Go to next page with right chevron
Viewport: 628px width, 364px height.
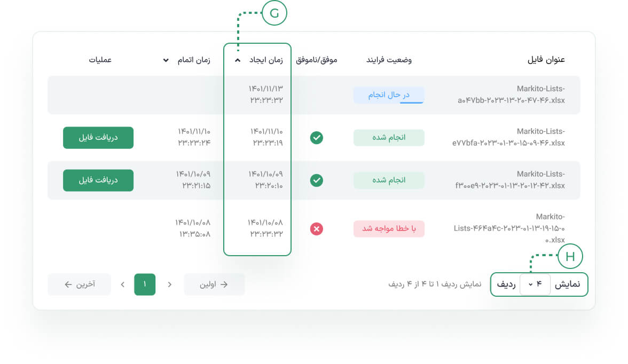pyautogui.click(x=170, y=284)
